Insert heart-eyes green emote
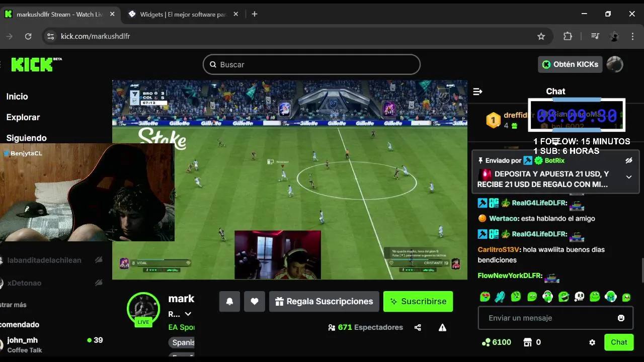Image resolution: width=644 pixels, height=362 pixels. tap(485, 297)
